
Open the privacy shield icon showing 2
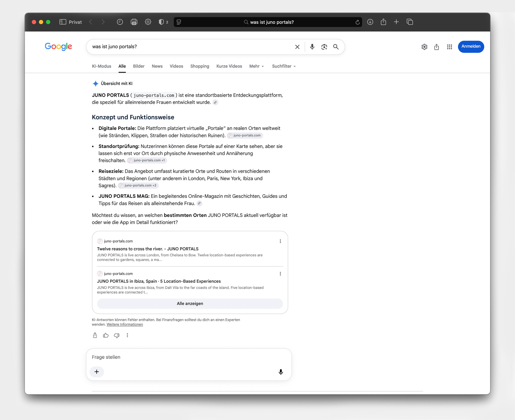coord(163,22)
